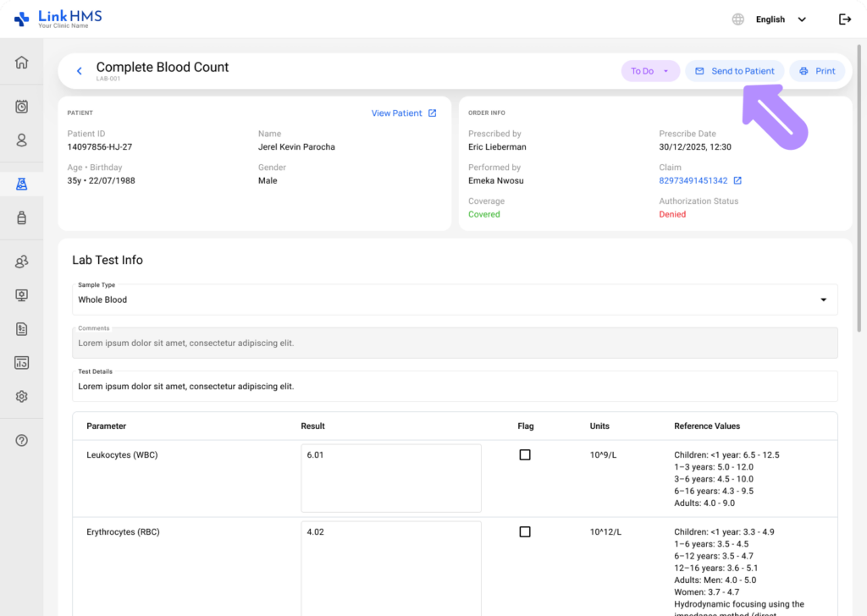
Task: Open the Appointments calendar sidebar icon
Action: click(21, 106)
